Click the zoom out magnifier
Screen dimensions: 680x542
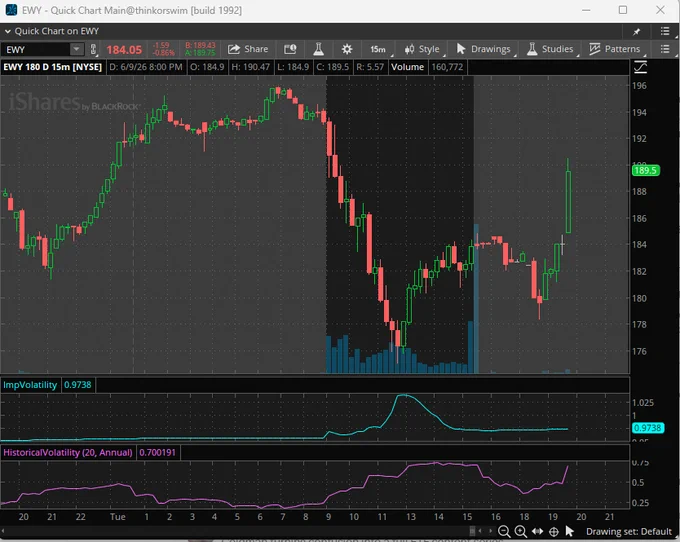point(504,531)
